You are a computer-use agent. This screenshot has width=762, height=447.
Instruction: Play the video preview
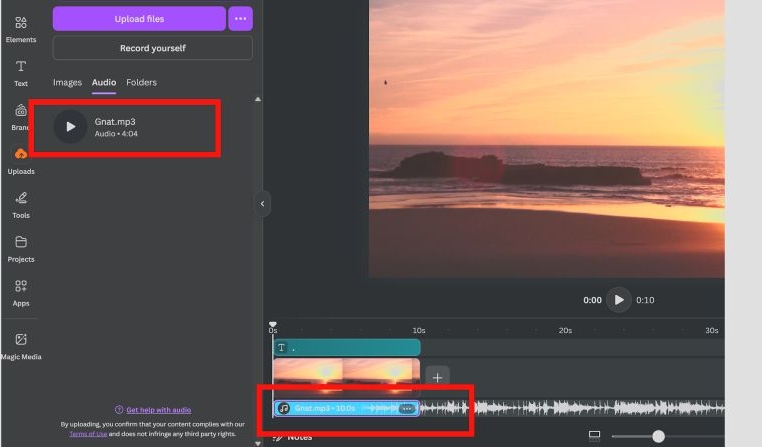pyautogui.click(x=619, y=300)
